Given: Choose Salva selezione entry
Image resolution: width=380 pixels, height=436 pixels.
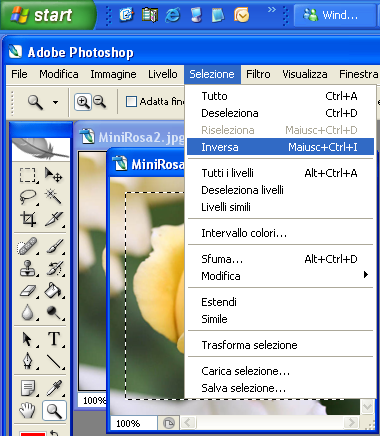Looking at the screenshot, I should [280, 388].
